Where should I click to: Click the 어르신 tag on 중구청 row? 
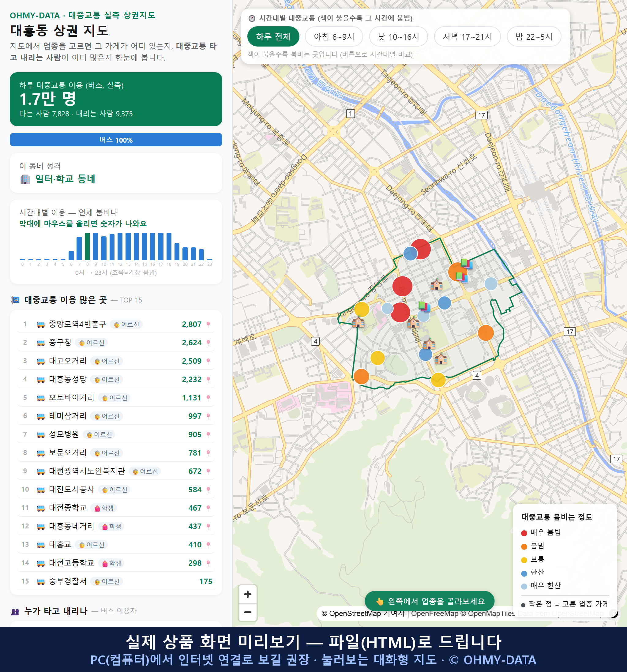coord(92,343)
